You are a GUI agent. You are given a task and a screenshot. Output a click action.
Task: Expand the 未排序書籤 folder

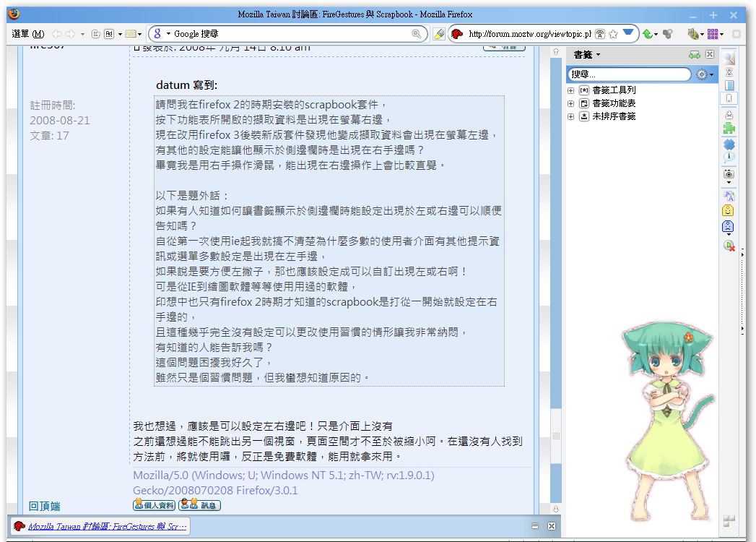[x=571, y=116]
